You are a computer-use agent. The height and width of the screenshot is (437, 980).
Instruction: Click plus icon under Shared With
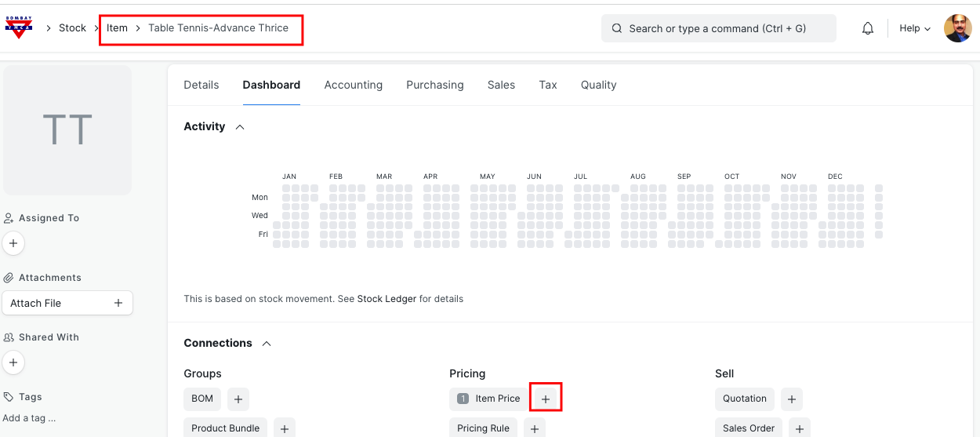tap(13, 362)
